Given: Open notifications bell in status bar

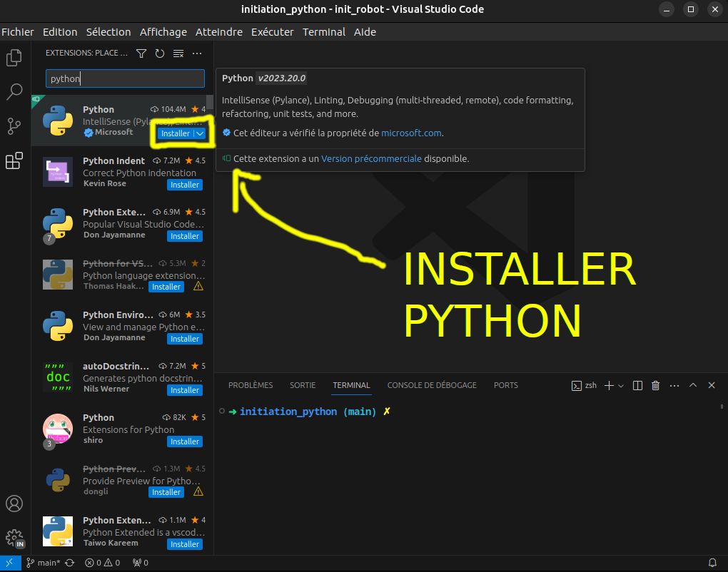Looking at the screenshot, I should [x=712, y=563].
